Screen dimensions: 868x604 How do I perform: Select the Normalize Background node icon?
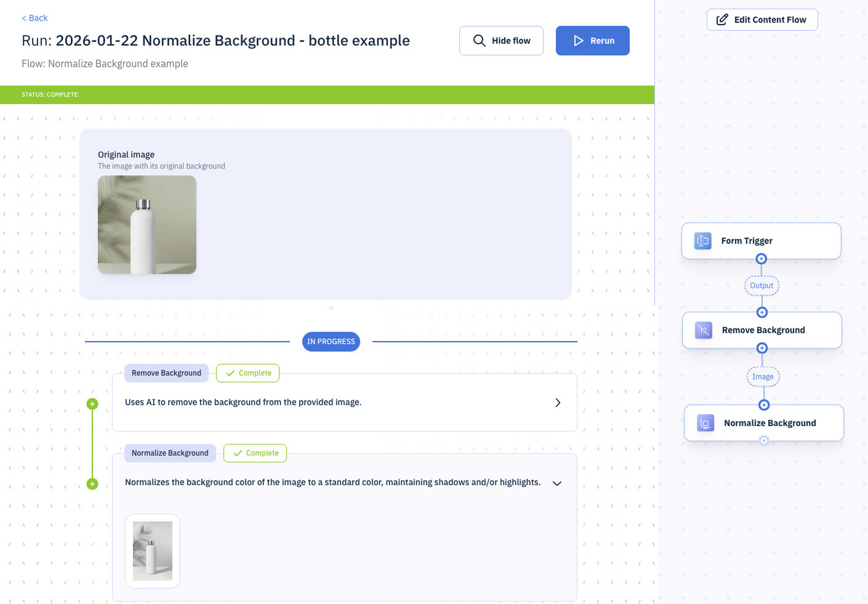click(705, 423)
